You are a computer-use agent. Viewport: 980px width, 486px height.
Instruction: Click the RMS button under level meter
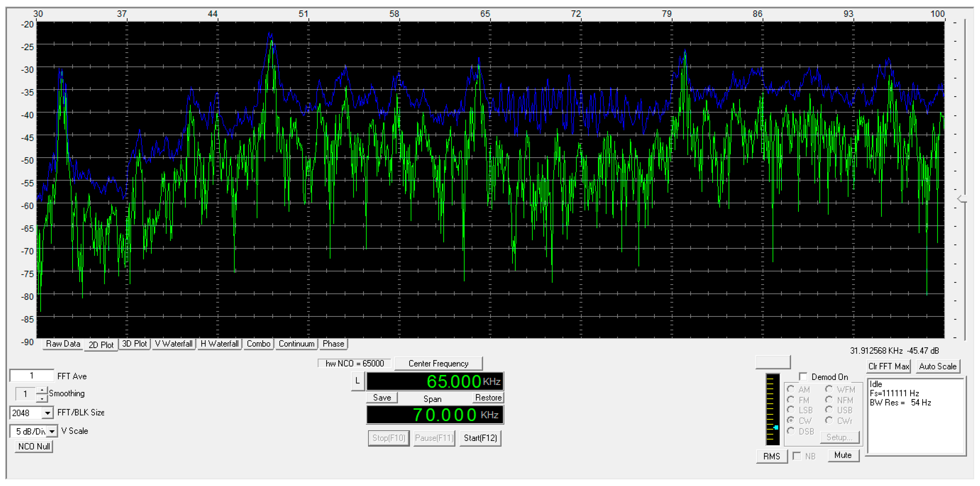(x=771, y=456)
